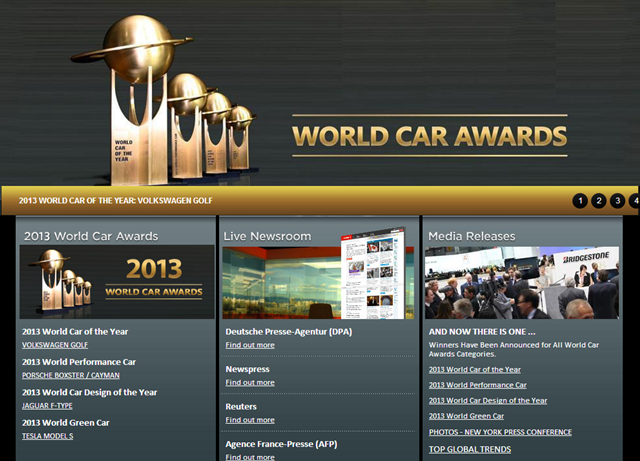
Task: Open the Jaguar F-Type link
Action: 53,406
